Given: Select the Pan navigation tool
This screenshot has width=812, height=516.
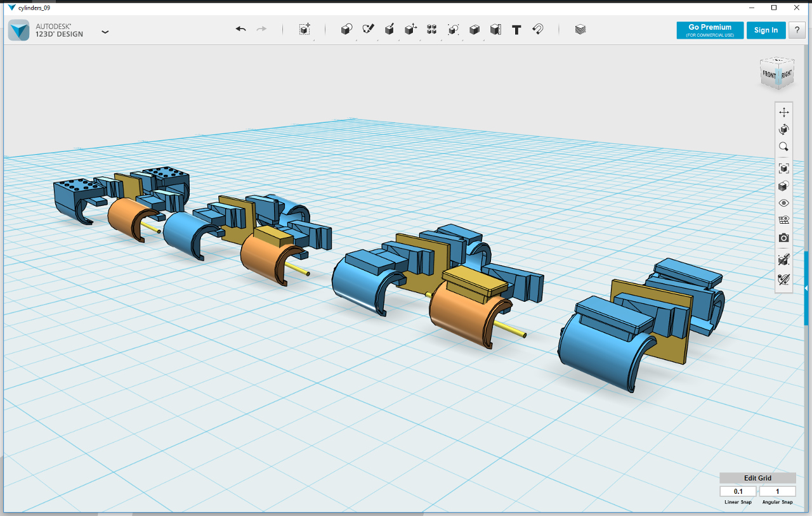Looking at the screenshot, I should click(784, 112).
